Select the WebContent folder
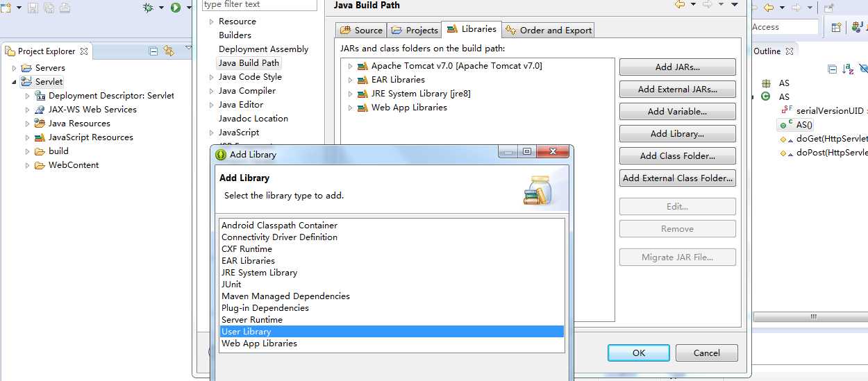Screen dimensions: 868x381 point(74,165)
